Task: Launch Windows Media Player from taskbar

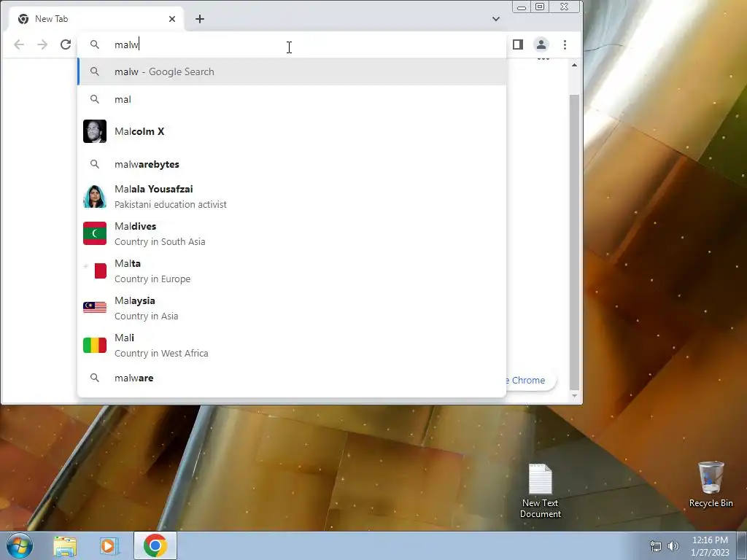Action: click(109, 546)
